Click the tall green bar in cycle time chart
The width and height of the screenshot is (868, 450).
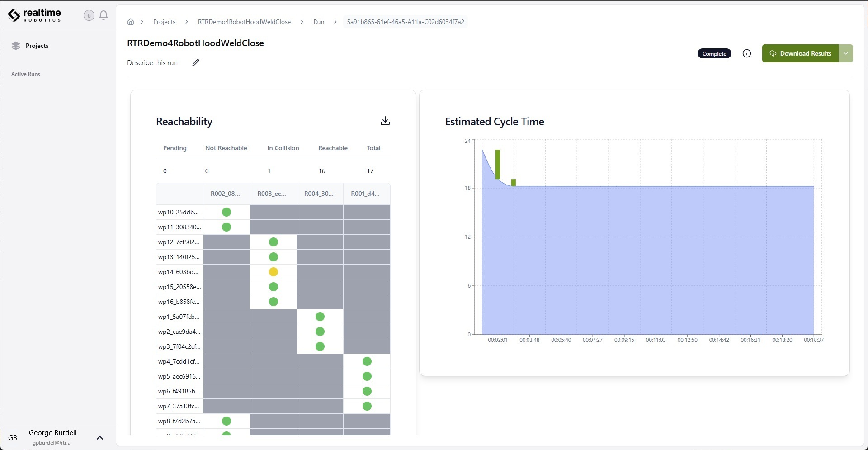click(x=498, y=164)
